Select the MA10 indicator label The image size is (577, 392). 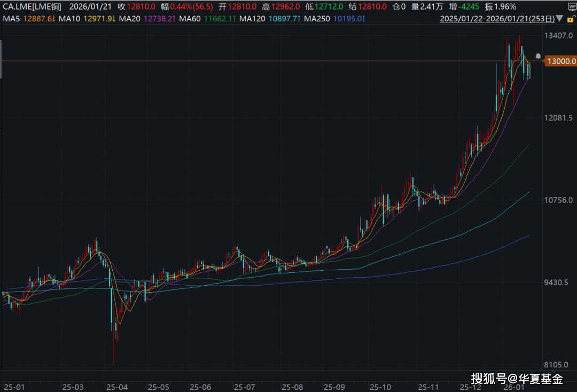click(69, 19)
